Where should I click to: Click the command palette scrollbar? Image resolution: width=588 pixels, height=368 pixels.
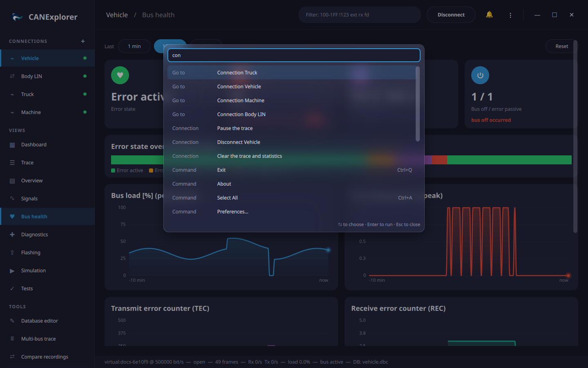pyautogui.click(x=418, y=104)
